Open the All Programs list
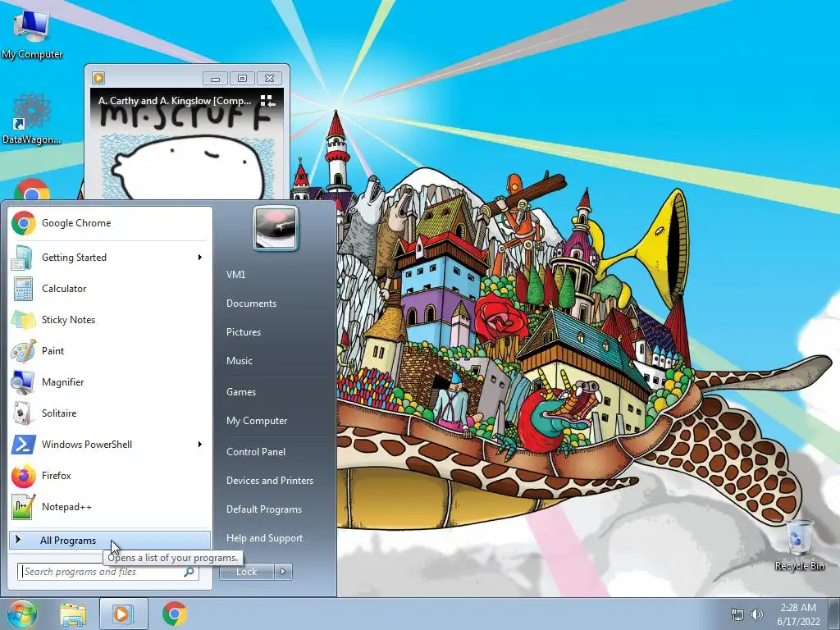This screenshot has width=840, height=630. click(x=109, y=541)
